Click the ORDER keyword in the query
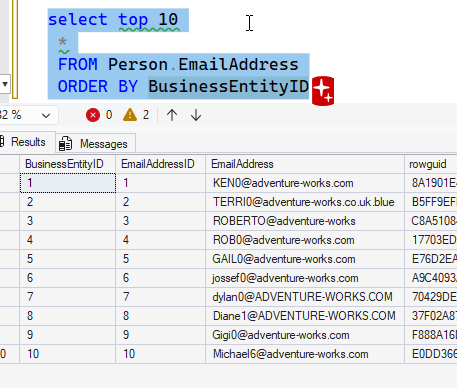Image resolution: width=457 pixels, height=388 pixels. click(x=83, y=87)
